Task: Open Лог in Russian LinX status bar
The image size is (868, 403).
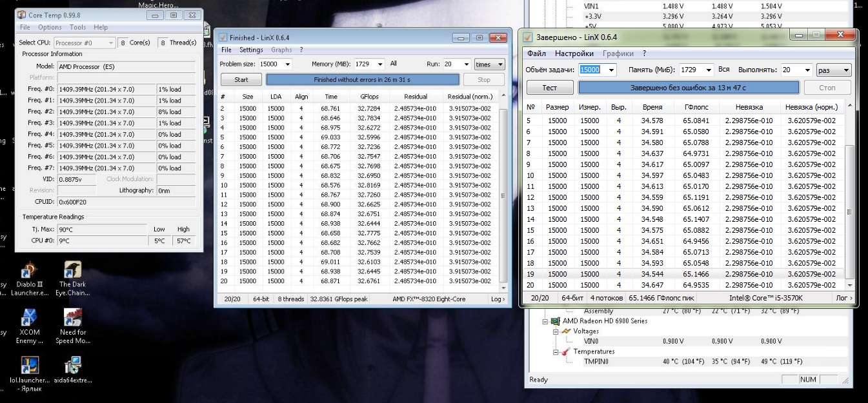Action: coord(845,298)
